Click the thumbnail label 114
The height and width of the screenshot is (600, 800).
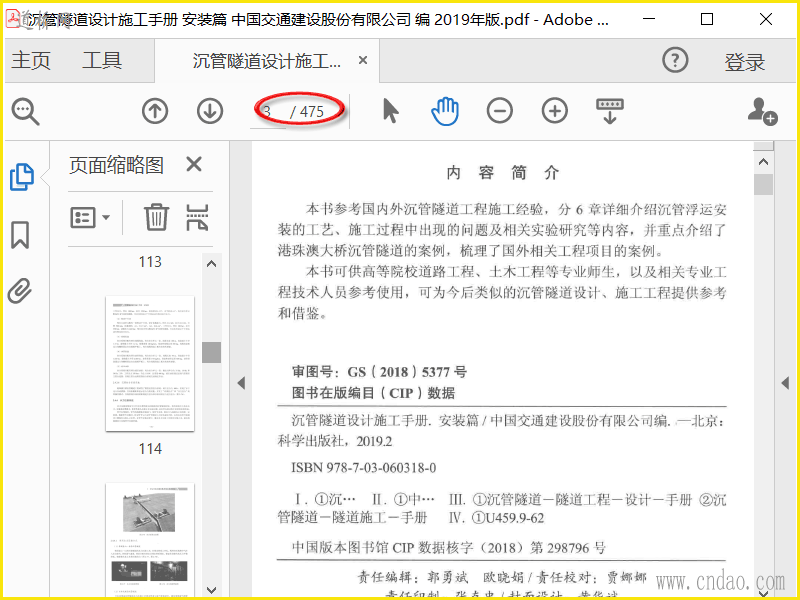pyautogui.click(x=150, y=449)
